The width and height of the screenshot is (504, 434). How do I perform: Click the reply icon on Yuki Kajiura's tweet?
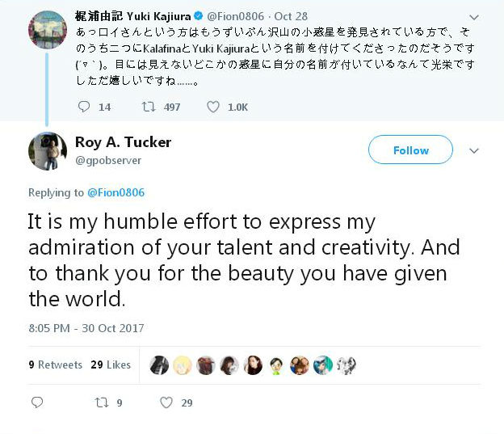[x=84, y=107]
